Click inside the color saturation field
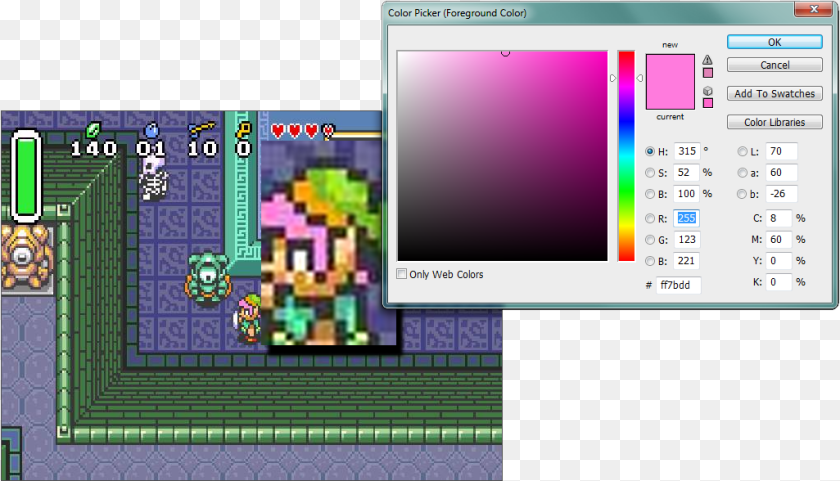Image resolution: width=840 pixels, height=481 pixels. pos(502,156)
